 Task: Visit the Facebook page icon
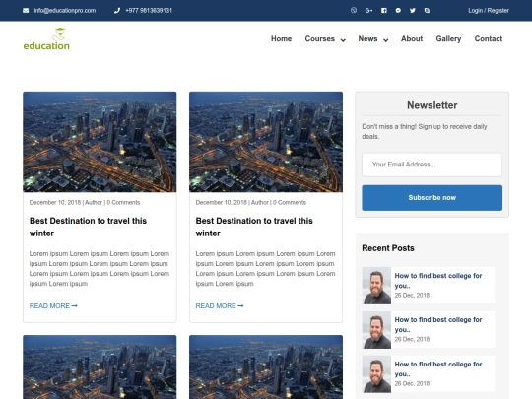pyautogui.click(x=384, y=11)
